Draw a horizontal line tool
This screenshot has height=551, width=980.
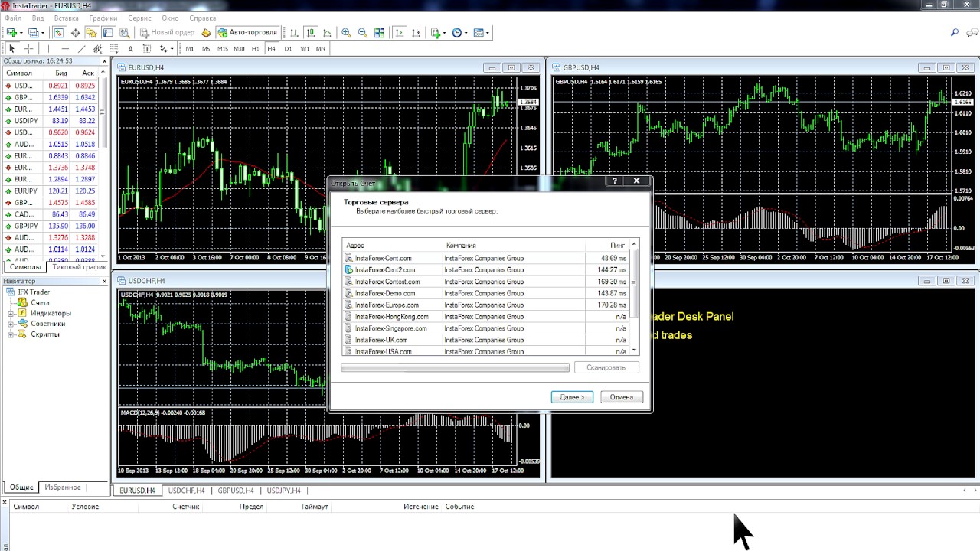pos(65,49)
